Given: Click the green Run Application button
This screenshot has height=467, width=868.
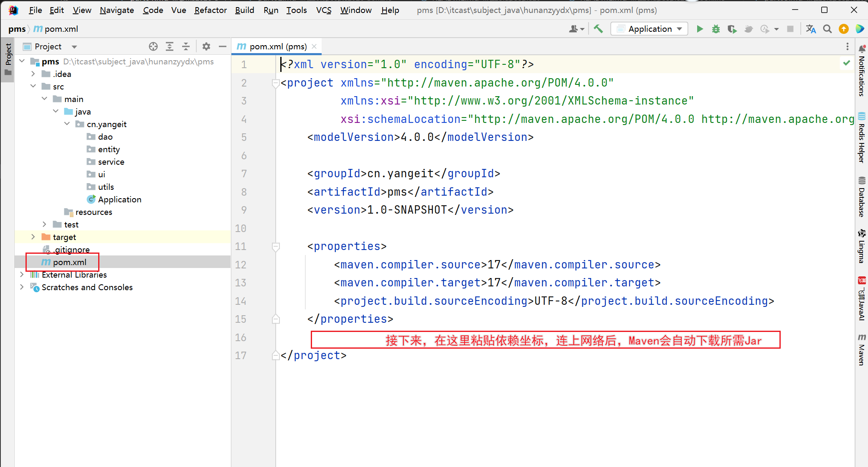Looking at the screenshot, I should [x=700, y=29].
